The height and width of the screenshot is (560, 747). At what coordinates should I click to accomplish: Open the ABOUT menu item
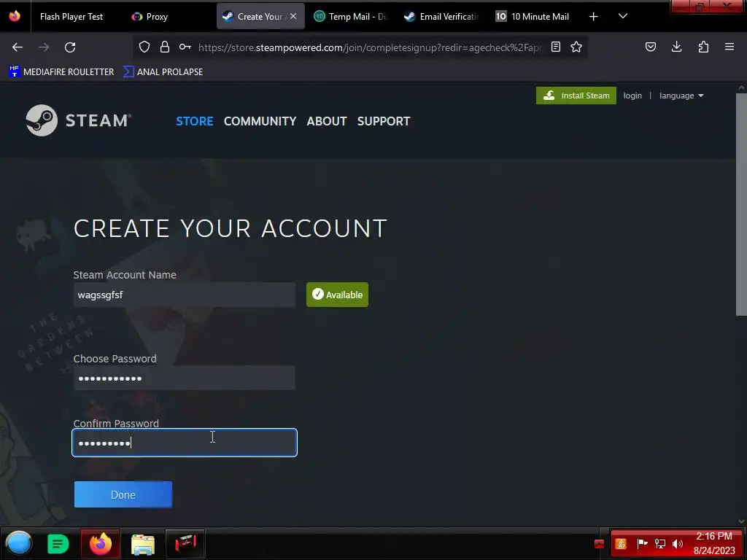(x=327, y=121)
